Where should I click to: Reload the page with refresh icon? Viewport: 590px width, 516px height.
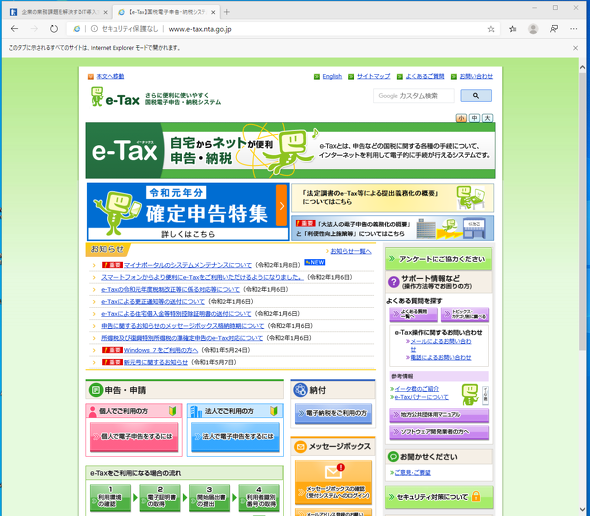54,29
